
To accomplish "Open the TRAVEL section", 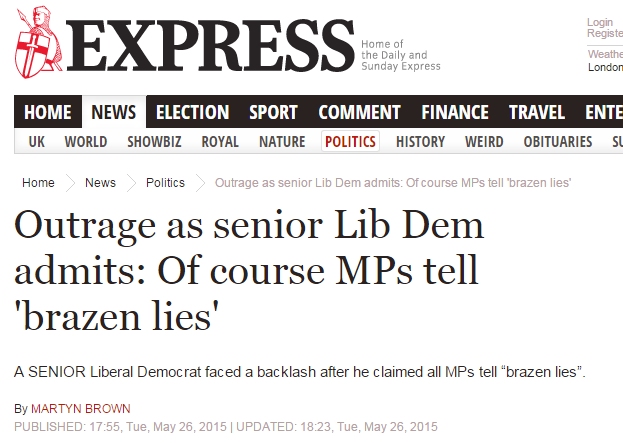I will (537, 112).
